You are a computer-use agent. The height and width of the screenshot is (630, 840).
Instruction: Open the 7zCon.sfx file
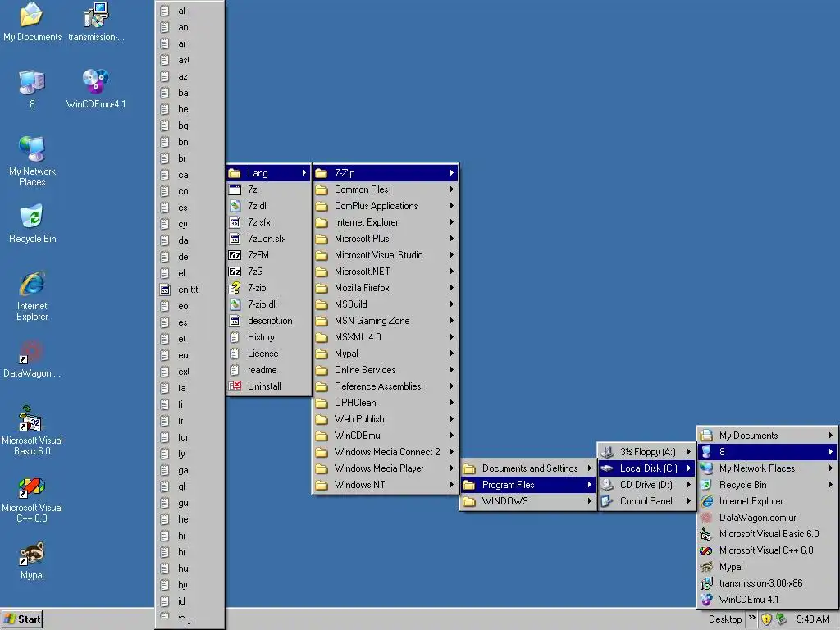(x=268, y=239)
